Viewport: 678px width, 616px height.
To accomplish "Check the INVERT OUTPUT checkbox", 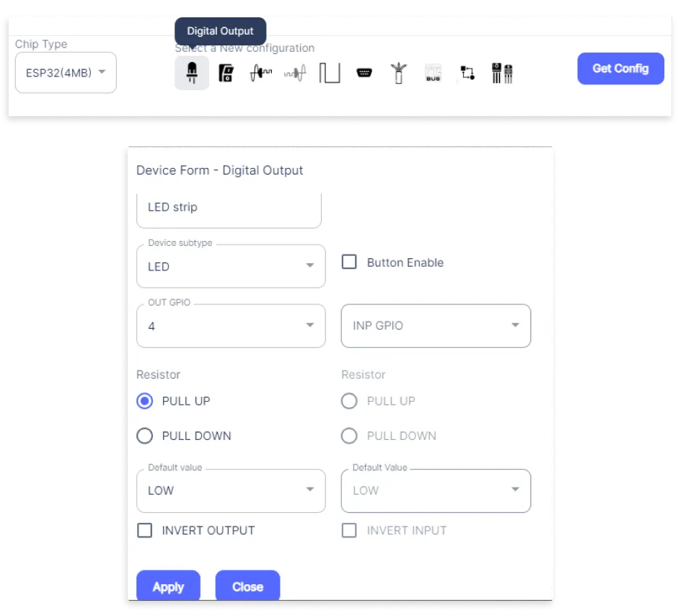I will click(145, 530).
